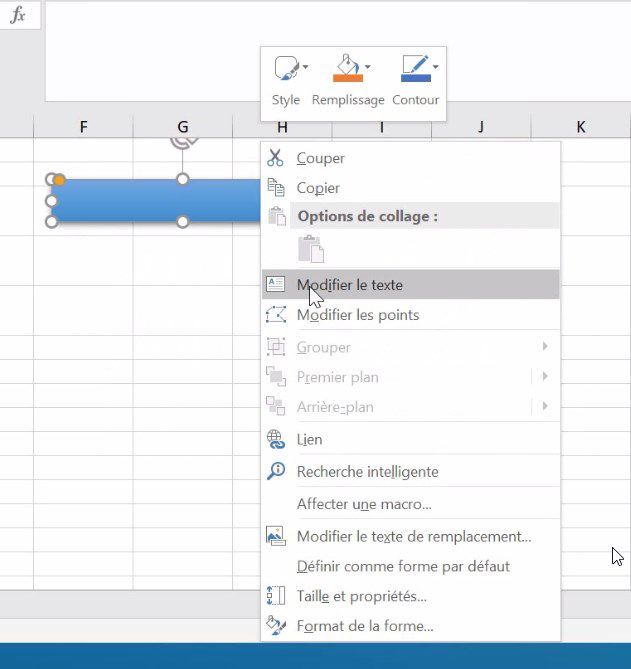Viewport: 631px width, 669px height.
Task: Select Modifier les points menu entry
Action: 357,315
